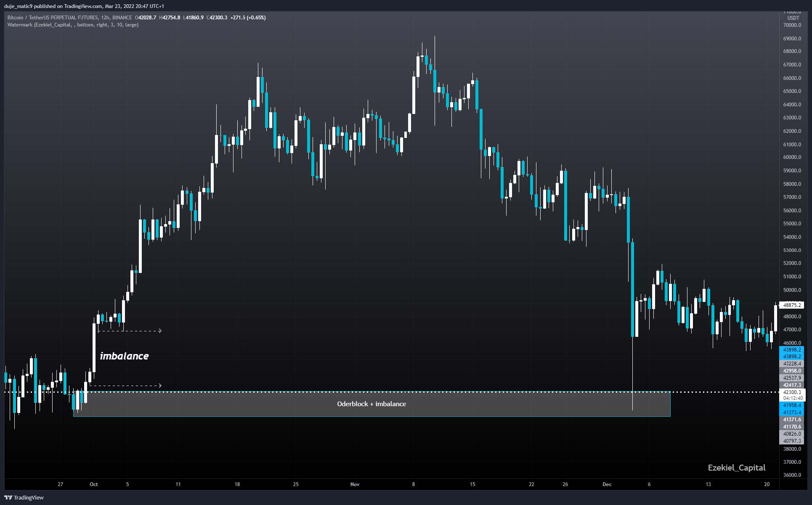Click the Oct marker on time axis
This screenshot has height=505, width=812.
point(94,484)
